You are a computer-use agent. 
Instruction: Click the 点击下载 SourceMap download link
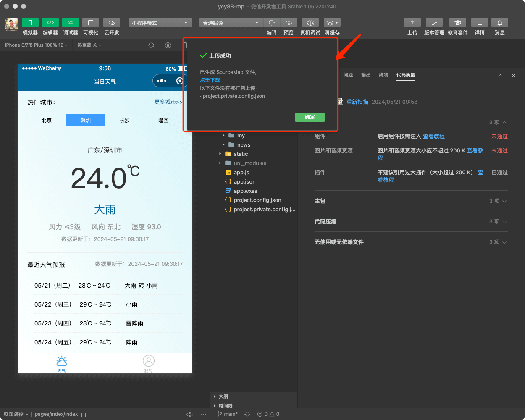(210, 80)
